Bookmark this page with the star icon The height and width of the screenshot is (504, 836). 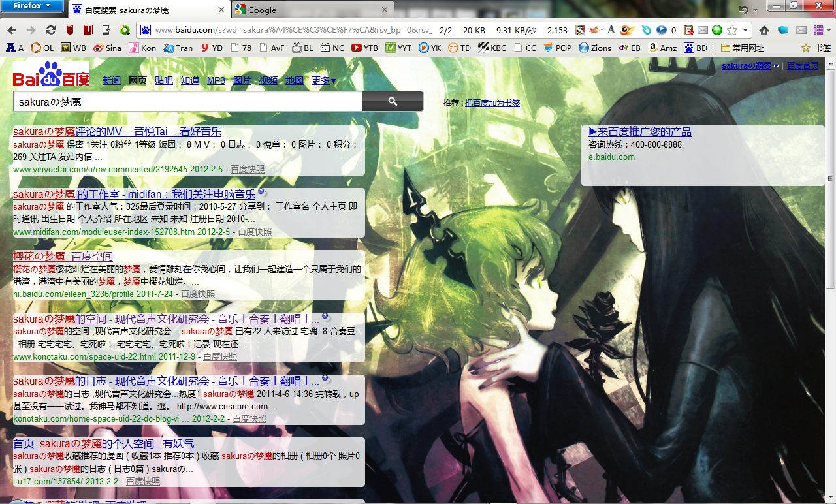coord(732,30)
